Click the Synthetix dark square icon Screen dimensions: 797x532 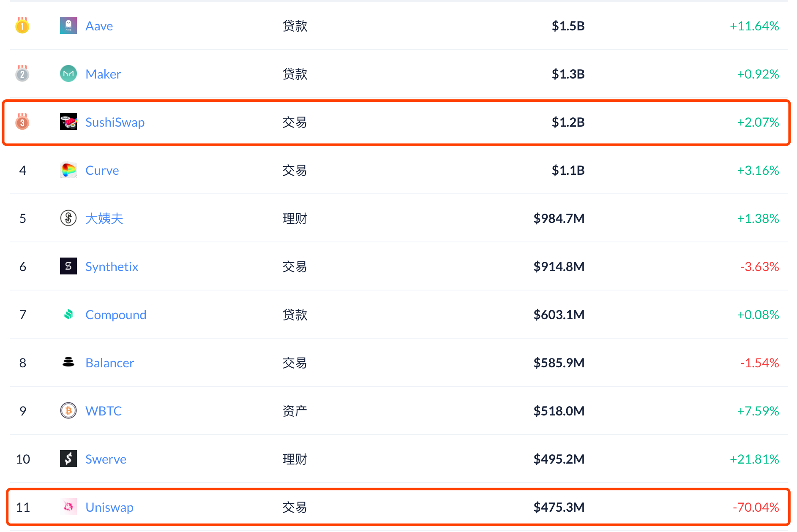[x=68, y=266]
